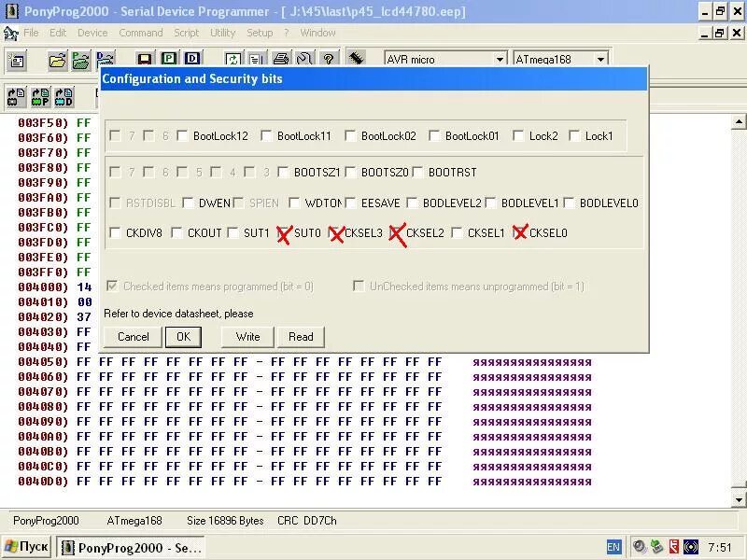
Task: Click the Edit Note document icon
Action: click(256, 59)
